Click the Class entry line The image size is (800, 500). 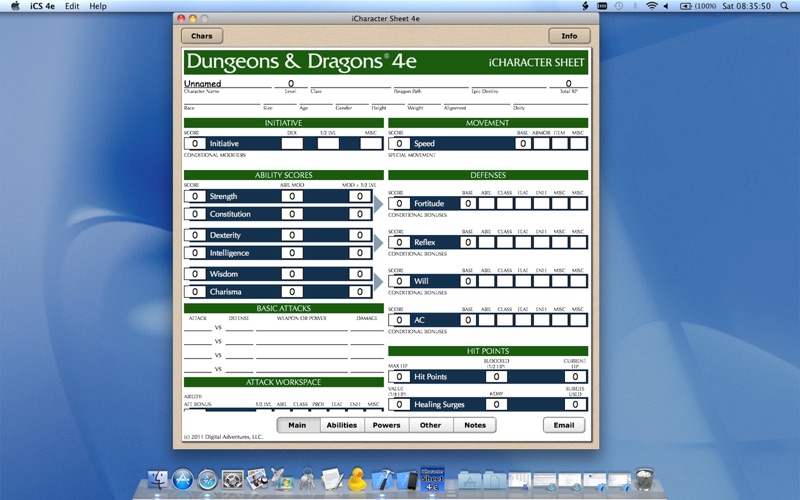(350, 83)
